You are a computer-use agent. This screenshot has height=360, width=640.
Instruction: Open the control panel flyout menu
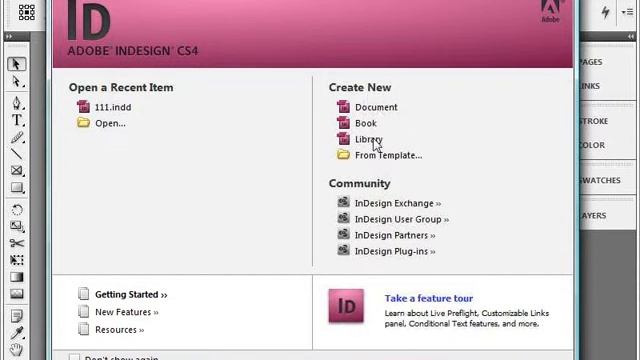click(628, 12)
